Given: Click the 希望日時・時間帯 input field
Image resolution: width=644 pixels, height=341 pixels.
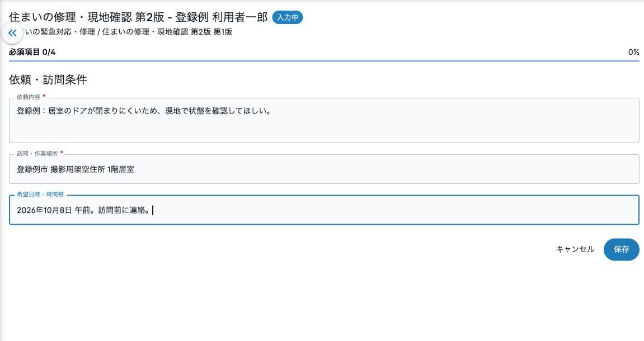Looking at the screenshot, I should tap(324, 210).
